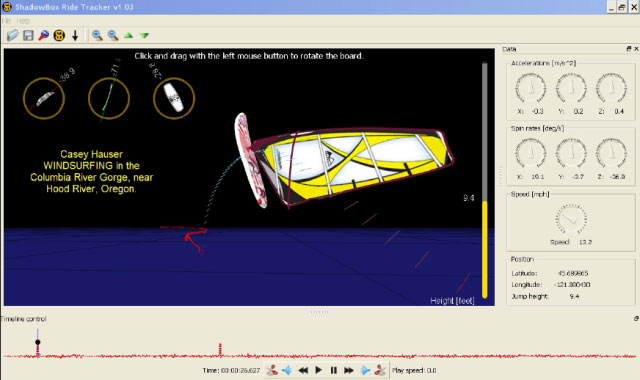Click the second magnifier zoom icon
The width and height of the screenshot is (640, 380).
(113, 36)
